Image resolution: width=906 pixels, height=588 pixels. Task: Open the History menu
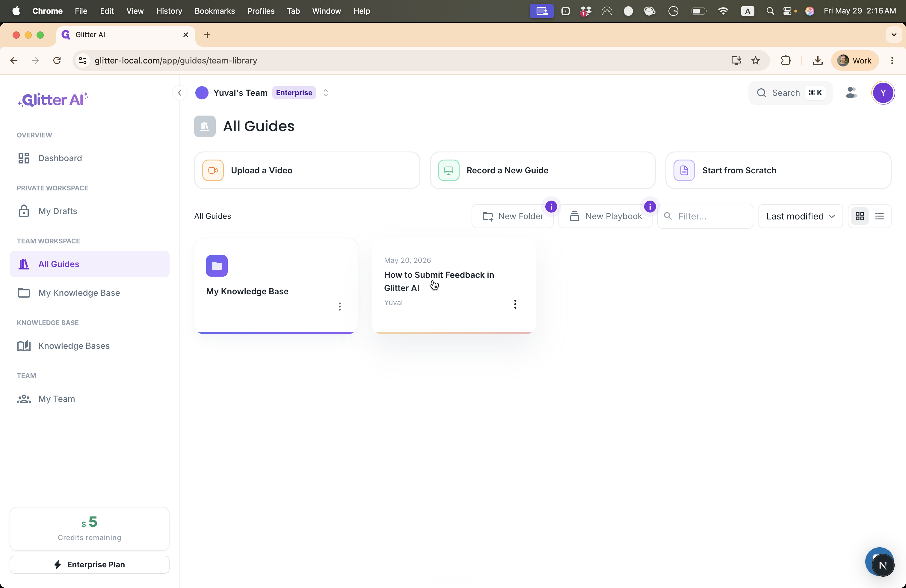pos(169,11)
